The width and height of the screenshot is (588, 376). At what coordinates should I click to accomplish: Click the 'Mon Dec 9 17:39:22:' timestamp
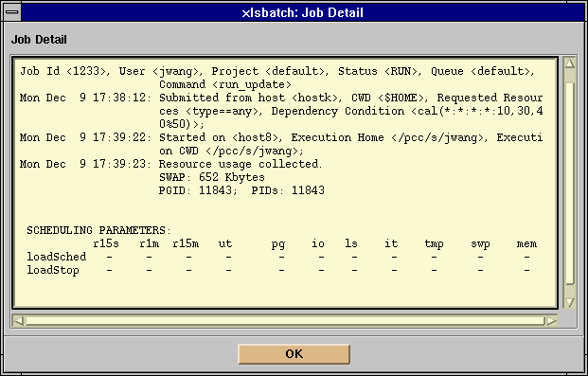click(85, 137)
